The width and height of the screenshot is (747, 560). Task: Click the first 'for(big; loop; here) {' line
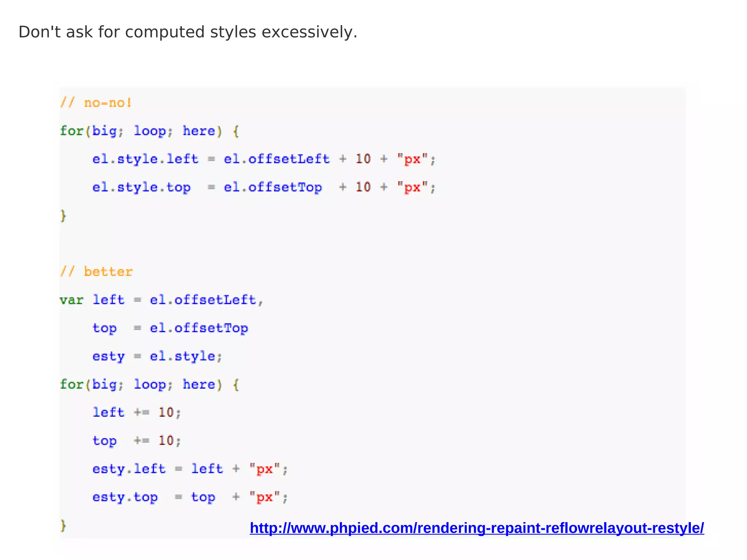point(150,131)
